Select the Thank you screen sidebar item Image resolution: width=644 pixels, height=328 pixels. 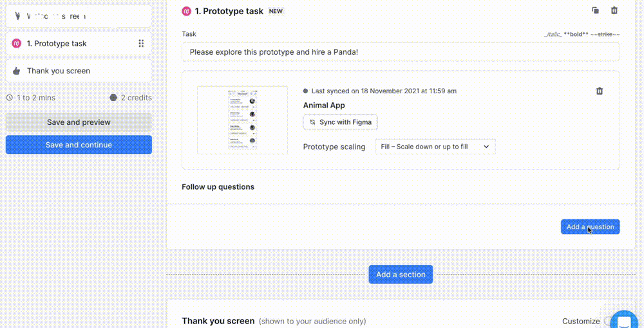pos(79,71)
